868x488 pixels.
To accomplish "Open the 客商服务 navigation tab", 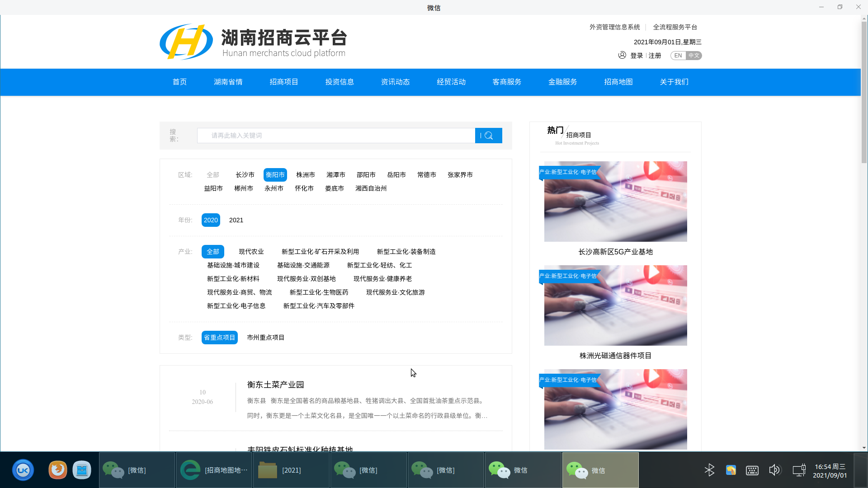I will (507, 82).
